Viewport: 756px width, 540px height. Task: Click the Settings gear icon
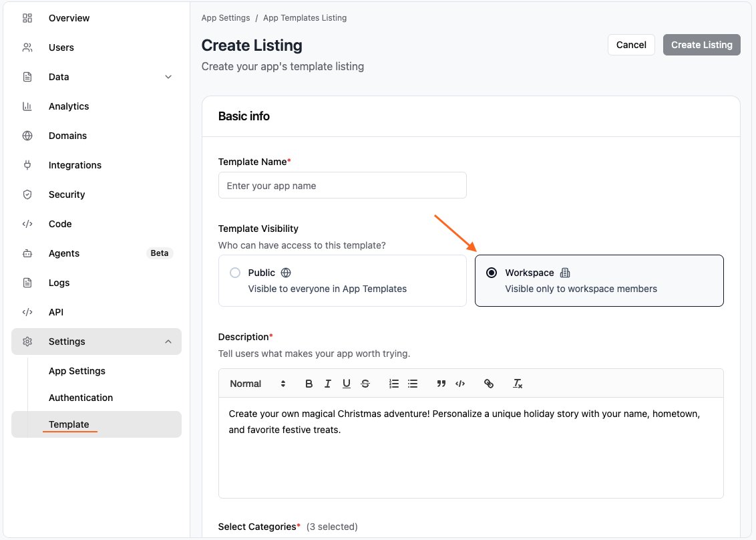click(x=27, y=342)
